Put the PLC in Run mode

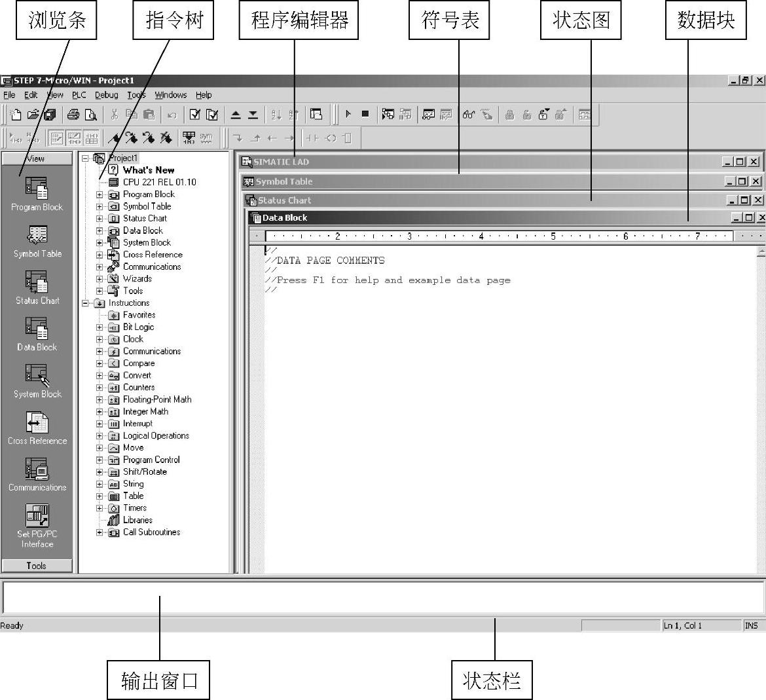348,115
